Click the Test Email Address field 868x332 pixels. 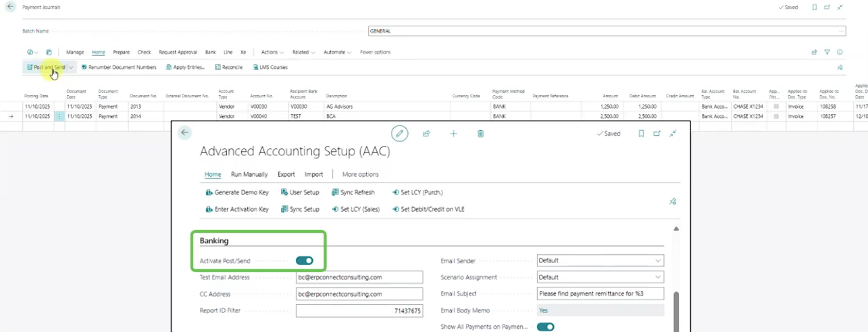359,277
